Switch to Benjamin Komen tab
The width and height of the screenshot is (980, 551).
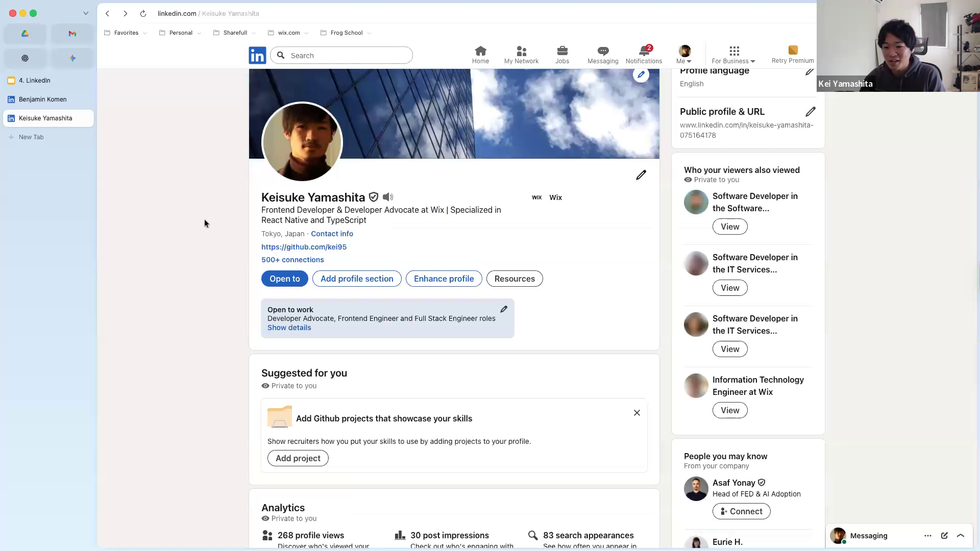click(x=48, y=99)
